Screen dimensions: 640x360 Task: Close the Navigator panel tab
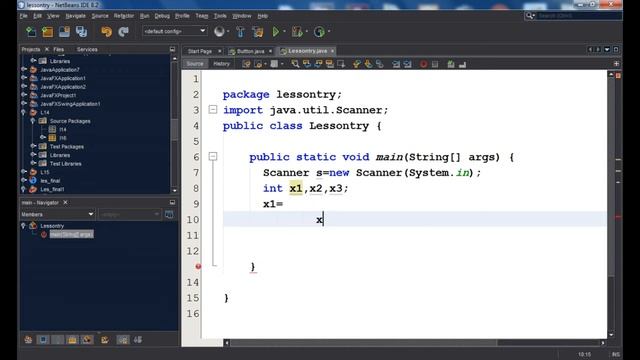(65, 202)
